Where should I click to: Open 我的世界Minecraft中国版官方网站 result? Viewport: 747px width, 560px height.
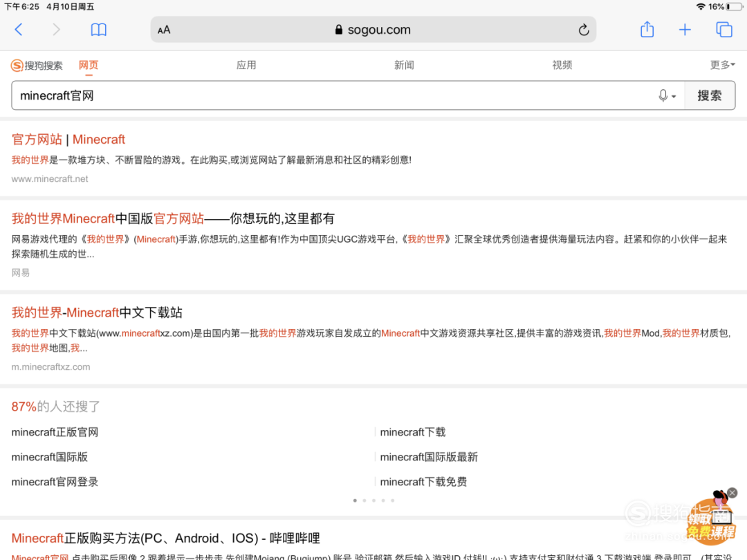click(173, 218)
